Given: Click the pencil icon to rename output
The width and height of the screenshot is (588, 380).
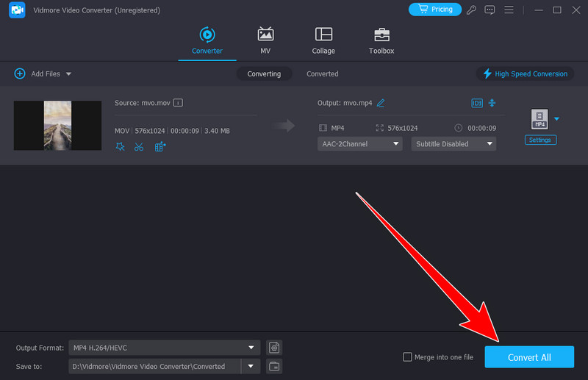Looking at the screenshot, I should coord(381,103).
